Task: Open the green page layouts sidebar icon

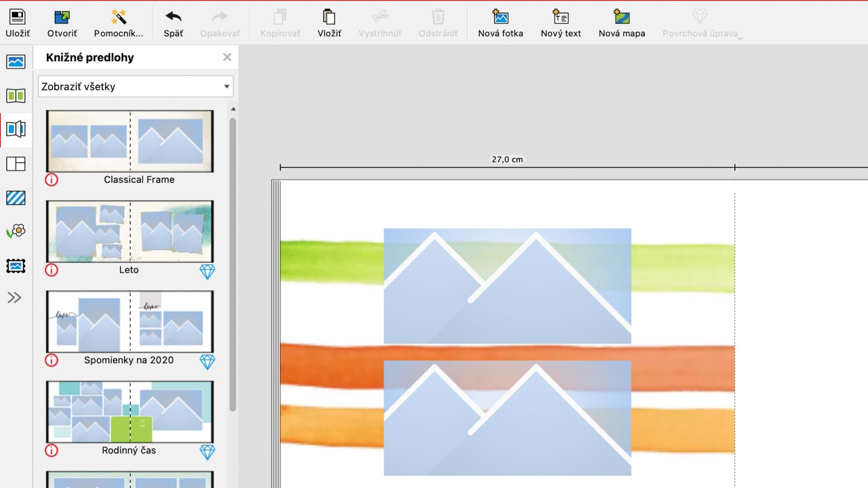Action: 16,95
